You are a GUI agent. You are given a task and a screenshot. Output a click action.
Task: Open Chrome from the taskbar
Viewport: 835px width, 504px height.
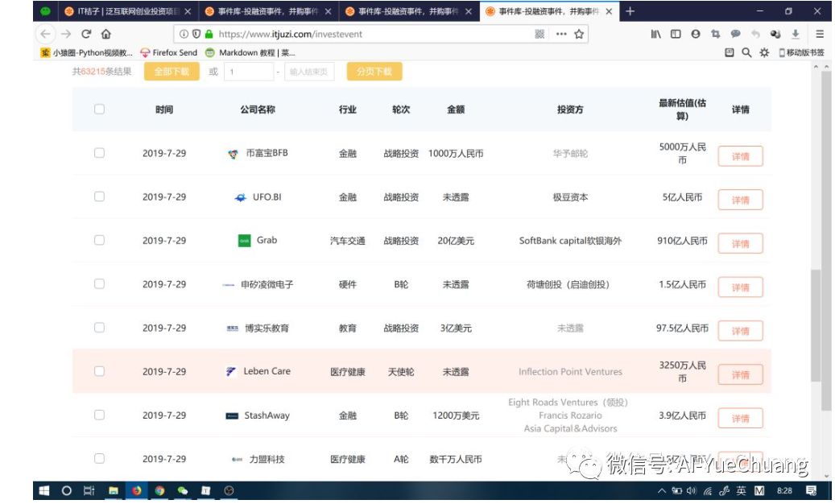pos(159,490)
